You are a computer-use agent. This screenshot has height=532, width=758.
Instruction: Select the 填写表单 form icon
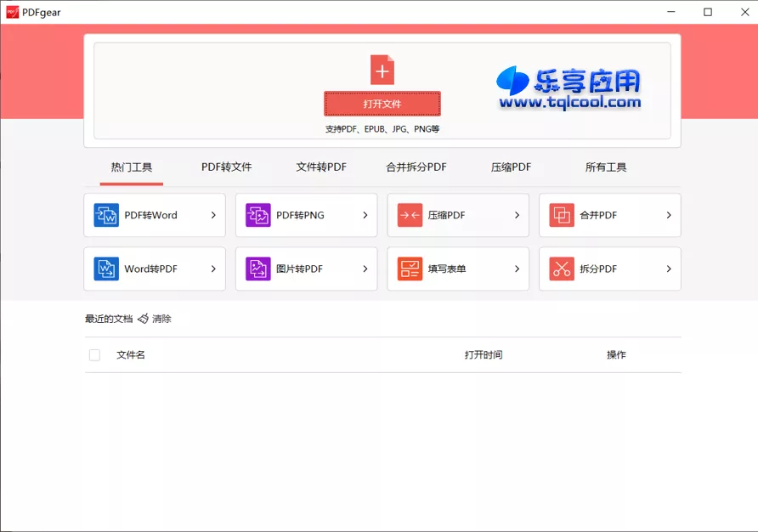coord(408,269)
